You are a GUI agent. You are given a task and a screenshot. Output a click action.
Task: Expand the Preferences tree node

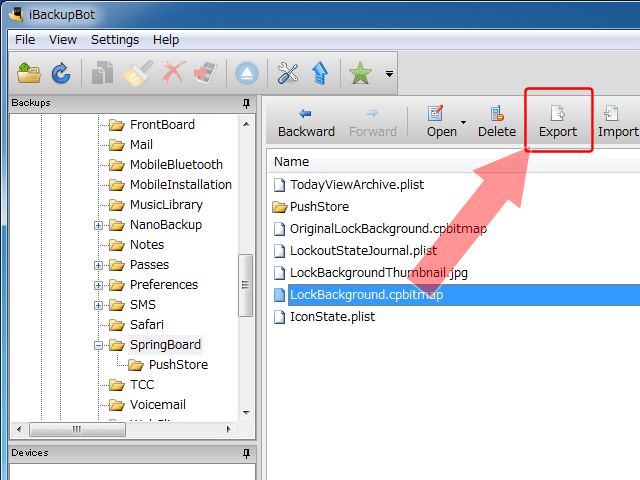[98, 285]
